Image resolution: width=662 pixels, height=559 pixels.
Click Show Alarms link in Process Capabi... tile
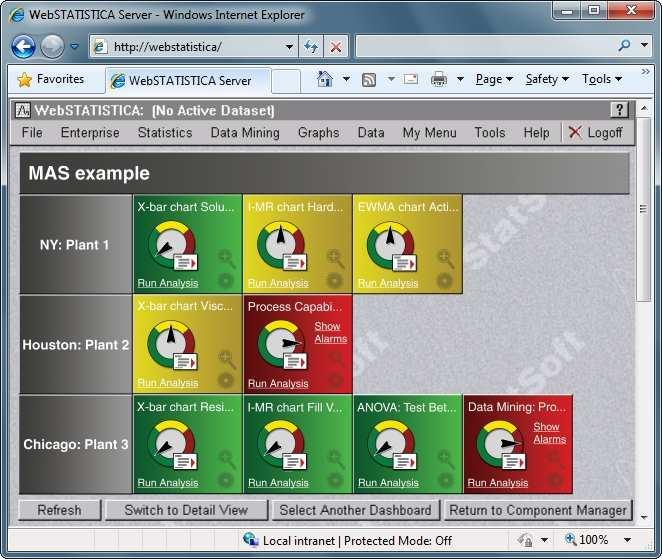pyautogui.click(x=331, y=332)
